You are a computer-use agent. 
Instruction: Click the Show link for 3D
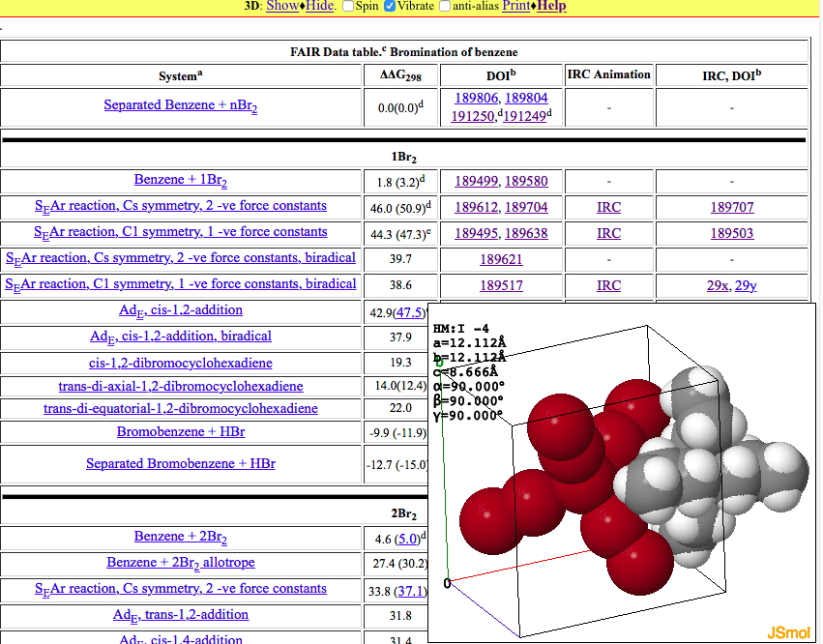[282, 6]
